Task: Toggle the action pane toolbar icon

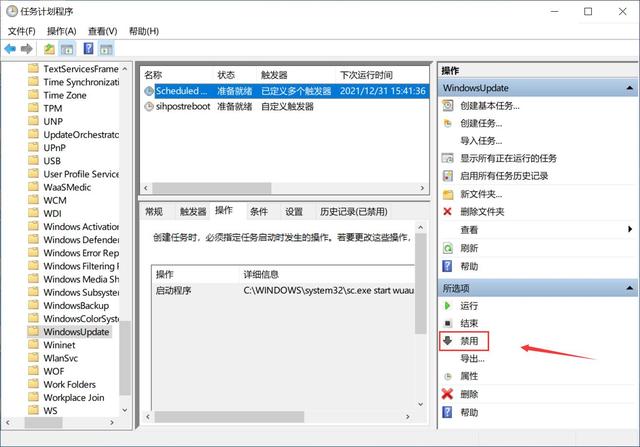Action: tap(106, 49)
